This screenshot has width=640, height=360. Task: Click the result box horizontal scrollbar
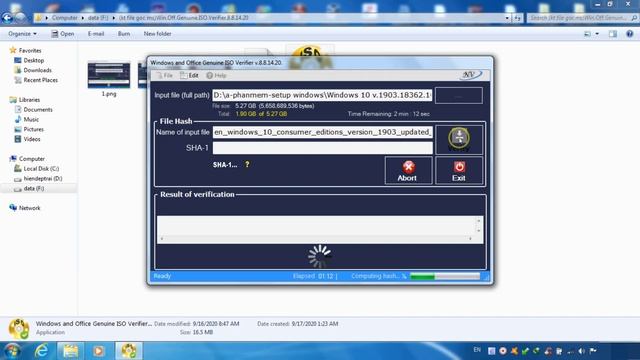316,239
